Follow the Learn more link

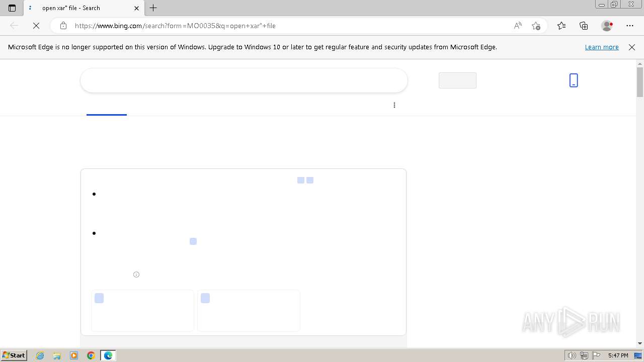pyautogui.click(x=602, y=47)
